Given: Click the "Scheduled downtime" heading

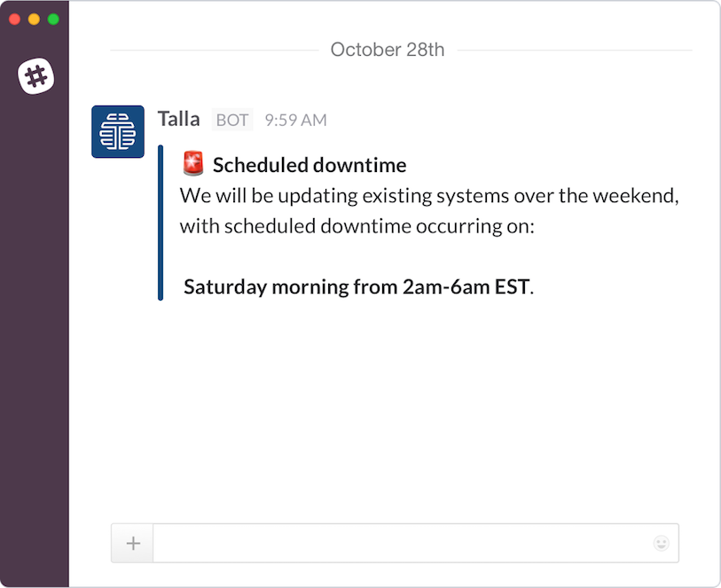Looking at the screenshot, I should 310,165.
